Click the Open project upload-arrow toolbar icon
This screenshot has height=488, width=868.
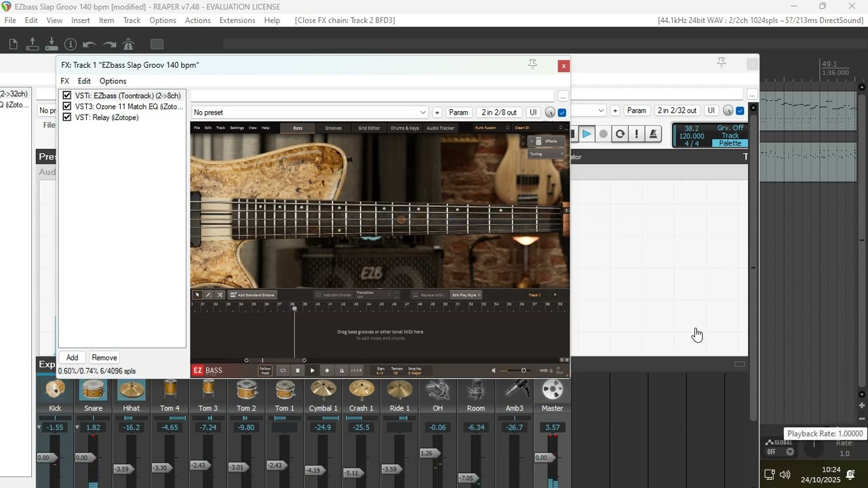point(33,45)
